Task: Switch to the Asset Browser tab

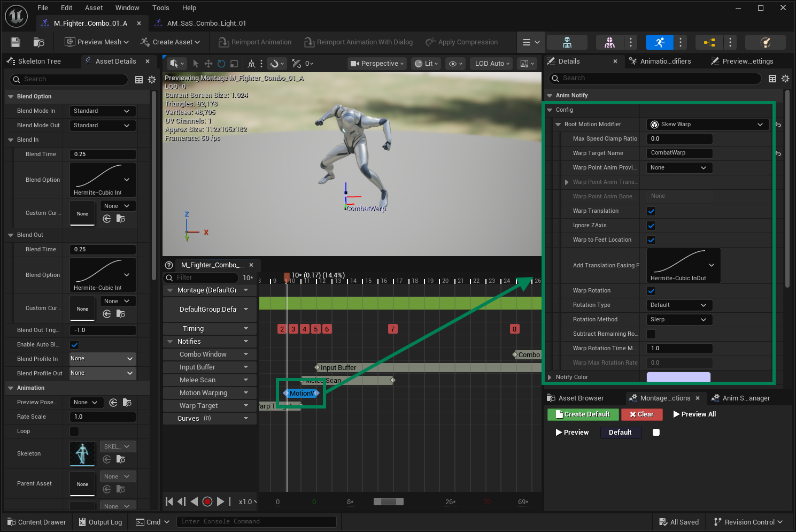Action: [x=581, y=398]
